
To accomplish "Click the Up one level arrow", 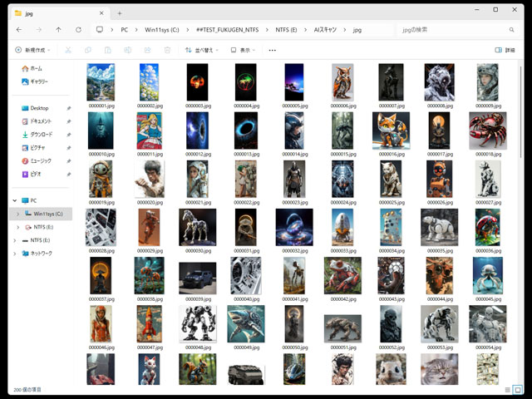I will (58, 29).
